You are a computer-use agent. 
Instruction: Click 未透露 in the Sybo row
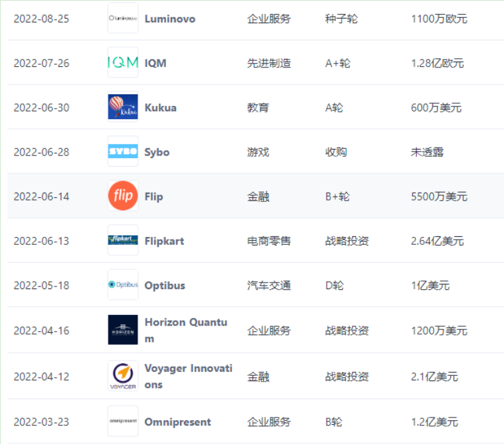[427, 152]
